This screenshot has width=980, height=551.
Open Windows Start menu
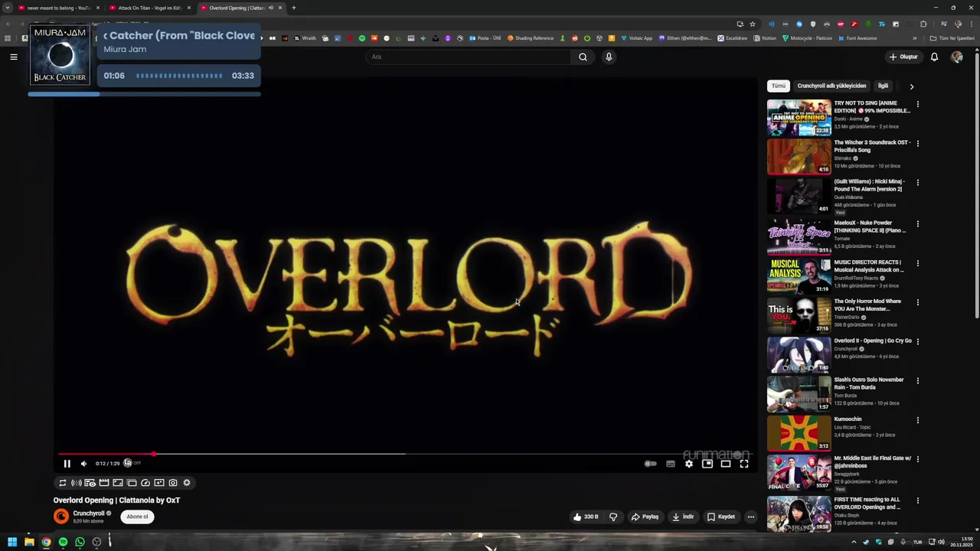point(12,542)
